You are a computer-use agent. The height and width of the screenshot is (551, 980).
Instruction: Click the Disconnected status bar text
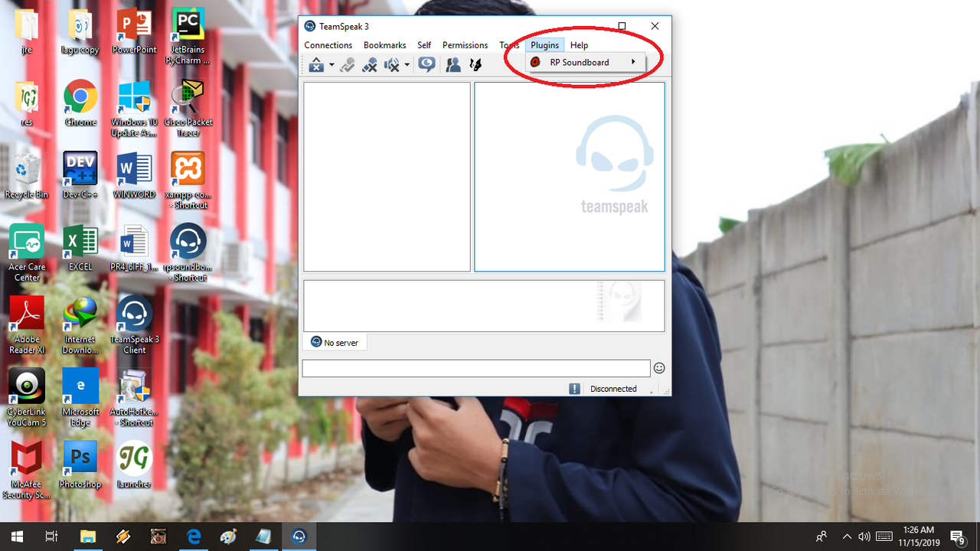pos(613,389)
